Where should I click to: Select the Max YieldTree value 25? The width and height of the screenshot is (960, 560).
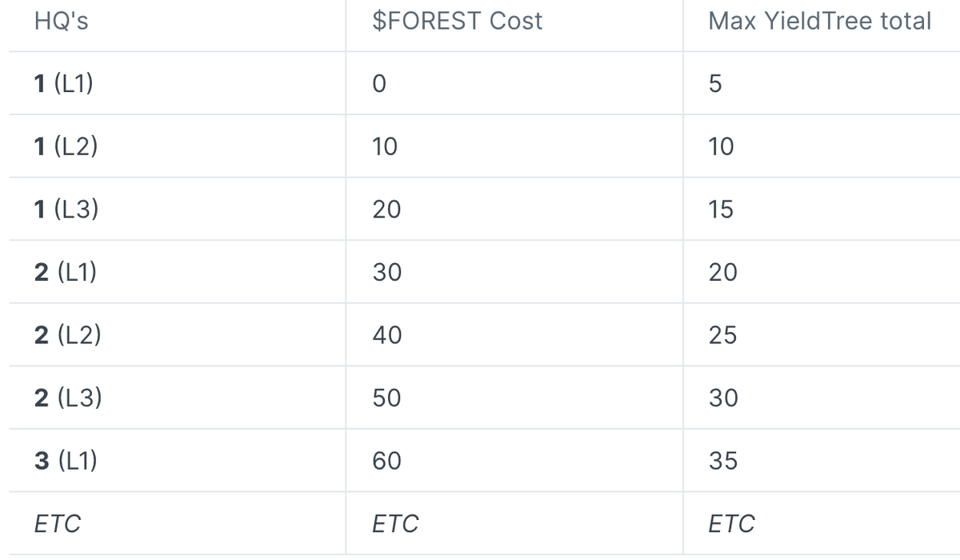[723, 335]
